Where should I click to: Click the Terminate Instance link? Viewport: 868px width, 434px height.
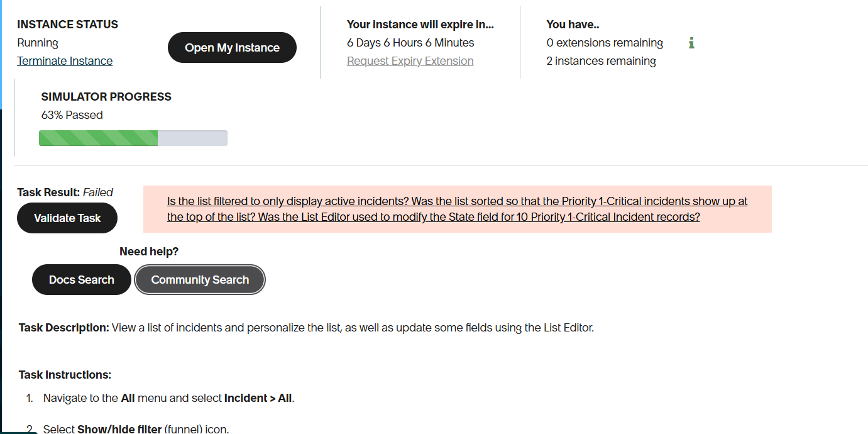pos(65,61)
